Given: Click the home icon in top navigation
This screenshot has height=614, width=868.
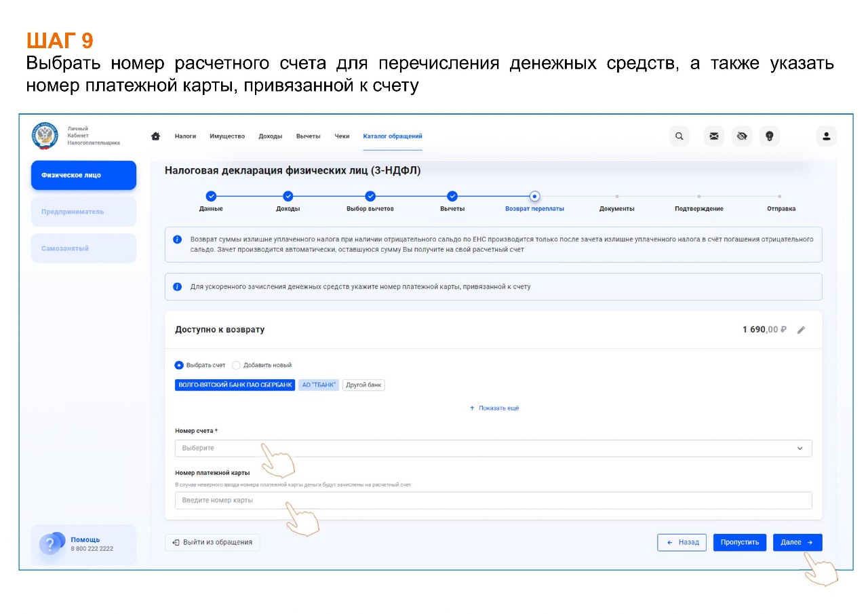Looking at the screenshot, I should tap(155, 136).
